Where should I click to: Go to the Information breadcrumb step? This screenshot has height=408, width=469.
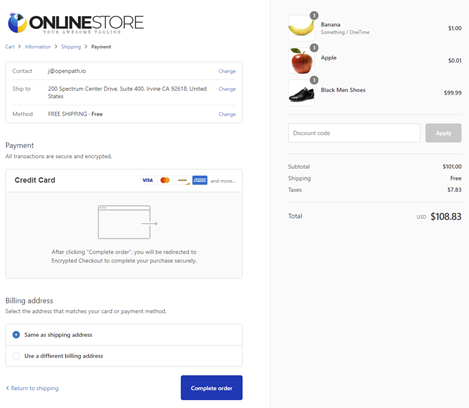click(x=38, y=47)
